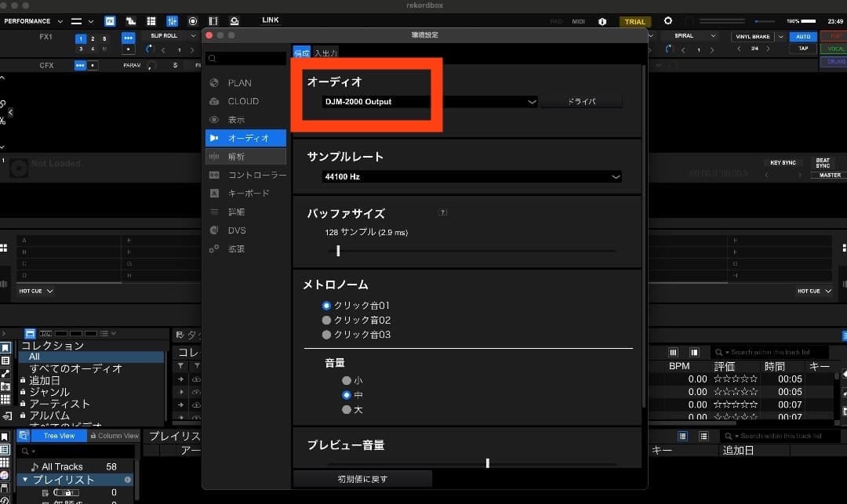Open the DVS settings category

[237, 230]
